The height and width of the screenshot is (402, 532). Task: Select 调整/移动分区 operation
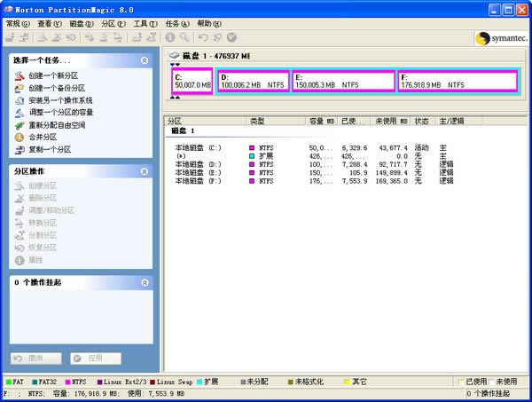tap(44, 210)
